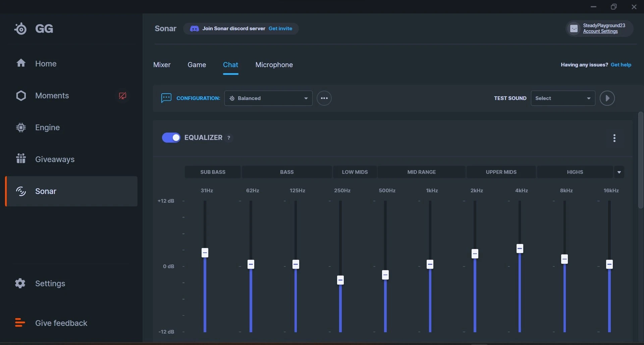Click the Sonar page title
644x345 pixels.
click(165, 29)
